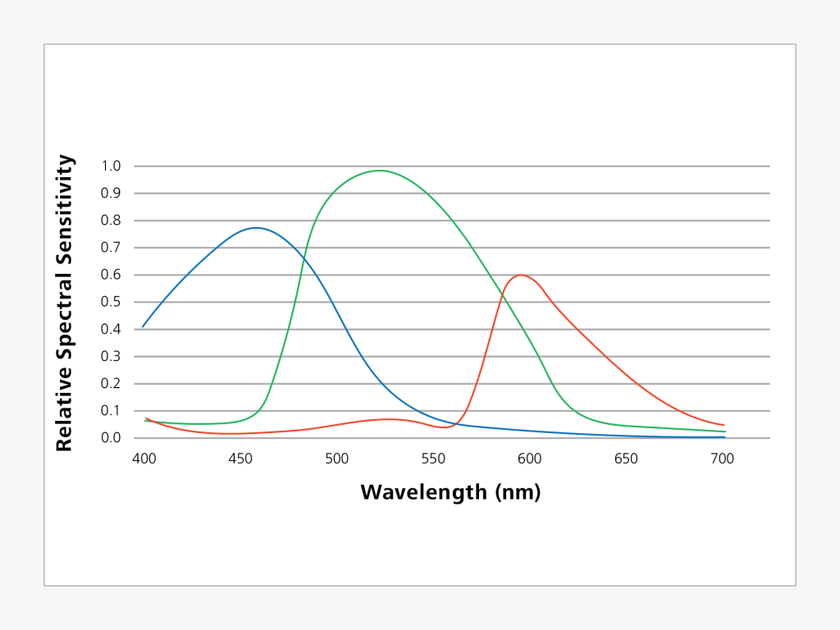
Task: Click the 700 x-axis tick label
Action: click(722, 459)
